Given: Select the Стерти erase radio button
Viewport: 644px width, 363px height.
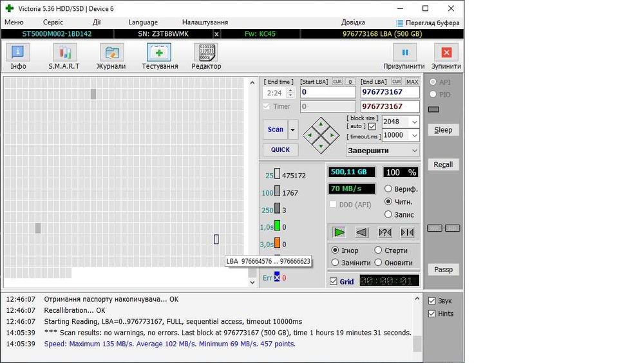Looking at the screenshot, I should tap(378, 250).
